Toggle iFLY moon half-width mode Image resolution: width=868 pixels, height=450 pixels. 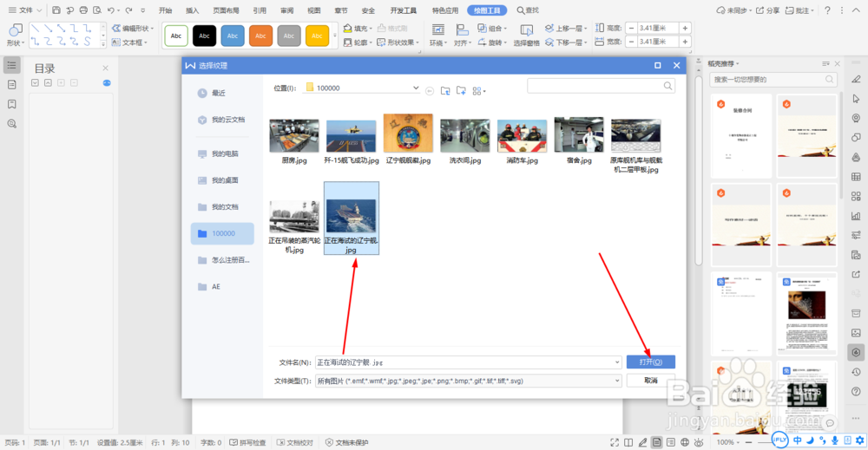click(810, 440)
